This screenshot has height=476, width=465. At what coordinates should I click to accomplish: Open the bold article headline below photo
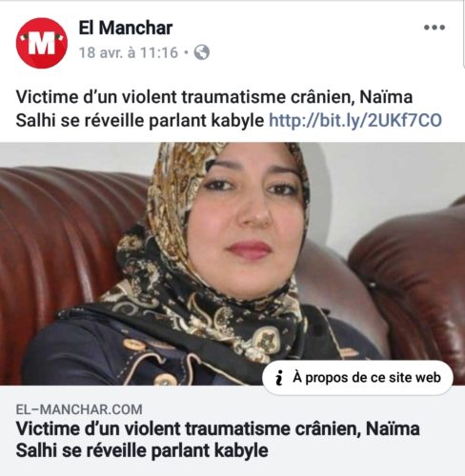(x=218, y=439)
